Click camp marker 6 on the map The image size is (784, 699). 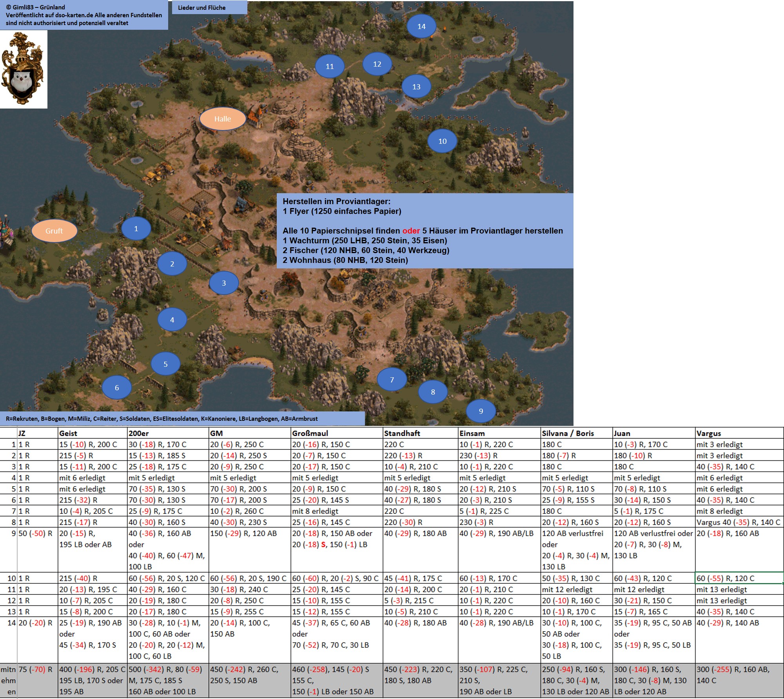pyautogui.click(x=117, y=388)
